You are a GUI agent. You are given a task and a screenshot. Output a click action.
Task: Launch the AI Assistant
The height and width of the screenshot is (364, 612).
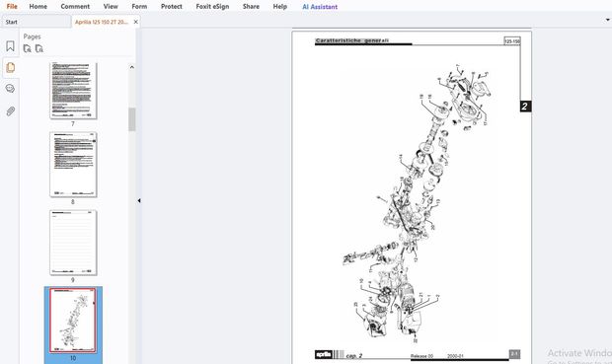tap(320, 7)
